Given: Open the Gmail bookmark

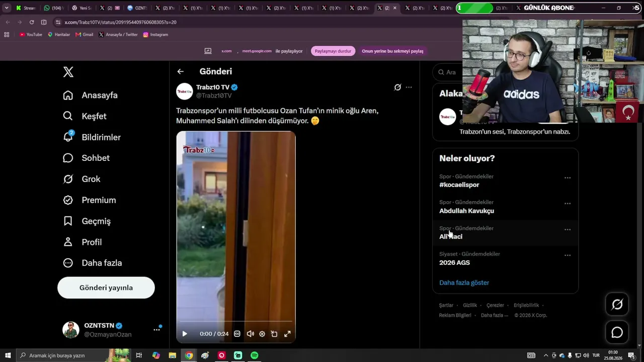Looking at the screenshot, I should tap(84, 35).
